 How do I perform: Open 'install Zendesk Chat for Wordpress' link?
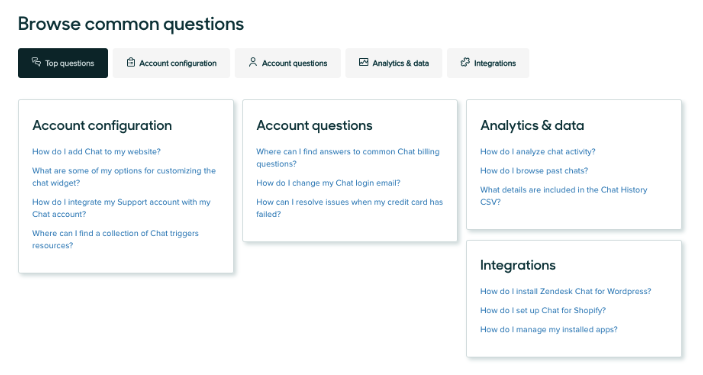[566, 291]
